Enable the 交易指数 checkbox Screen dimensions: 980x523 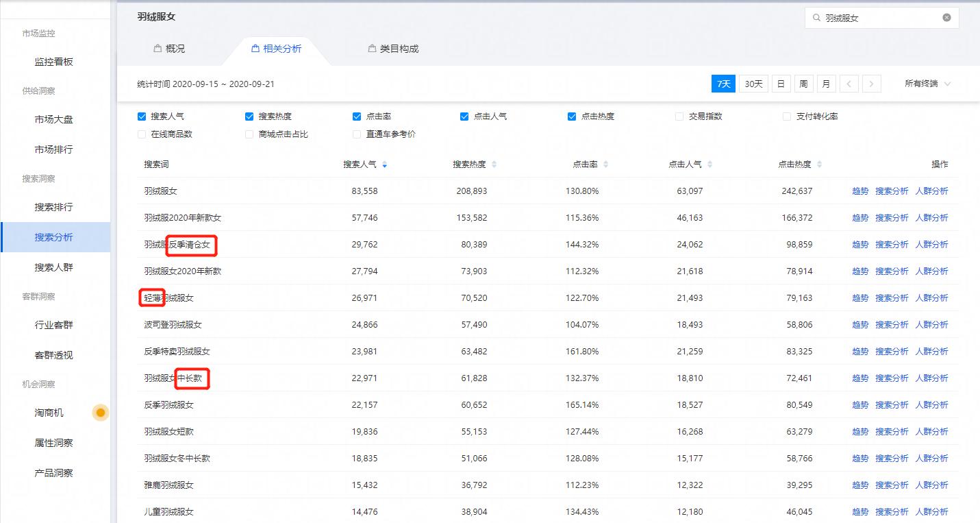point(679,116)
